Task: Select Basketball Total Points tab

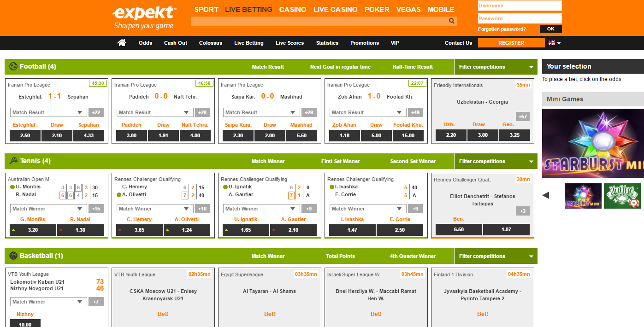Action: tap(340, 256)
